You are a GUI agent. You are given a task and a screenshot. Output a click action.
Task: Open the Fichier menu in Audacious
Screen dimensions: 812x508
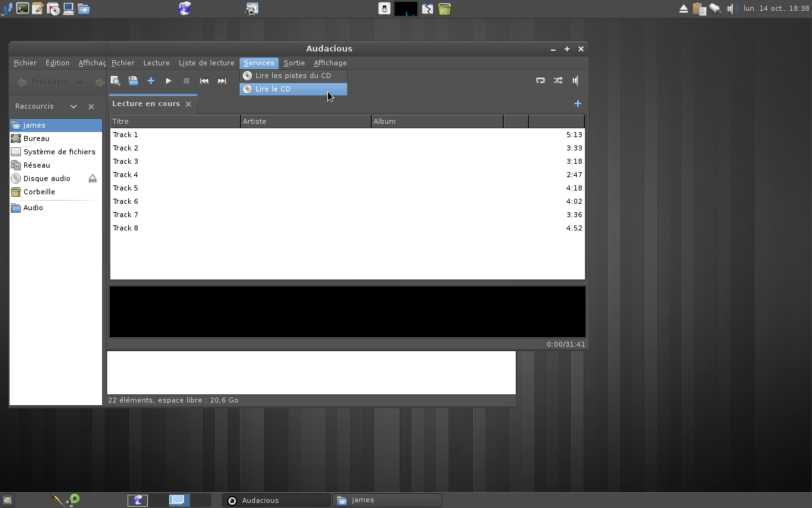(123, 63)
